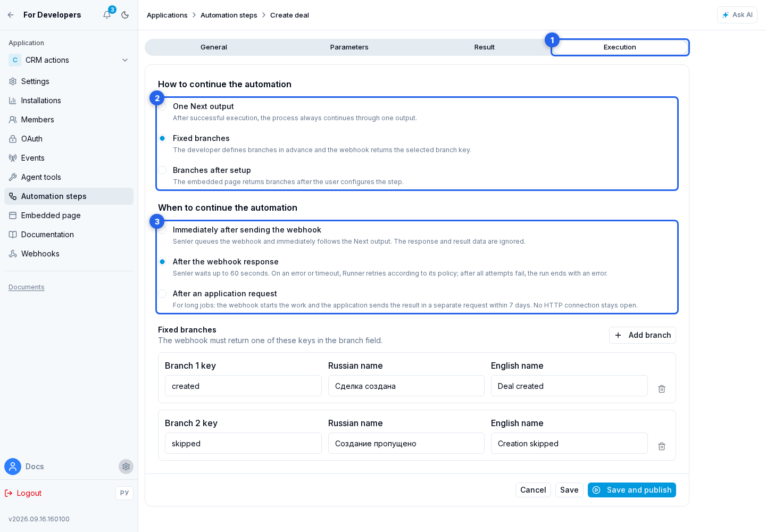Image resolution: width=766 pixels, height=532 pixels.
Task: Click the Docs user avatar
Action: [13, 467]
